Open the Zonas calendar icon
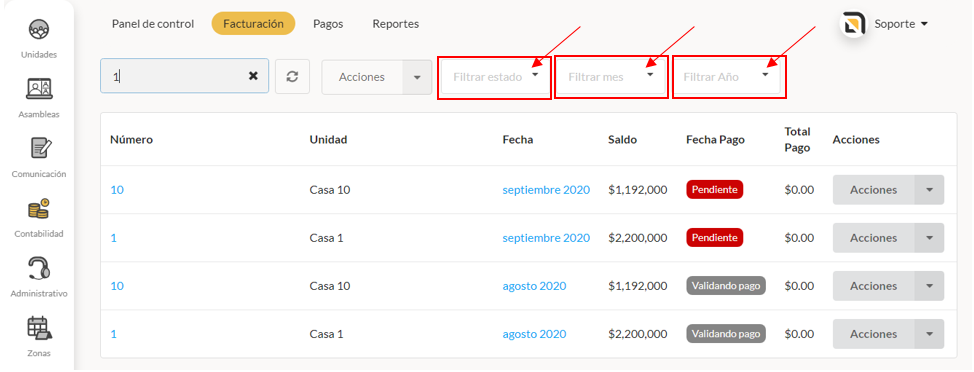The image size is (974, 372). [39, 328]
